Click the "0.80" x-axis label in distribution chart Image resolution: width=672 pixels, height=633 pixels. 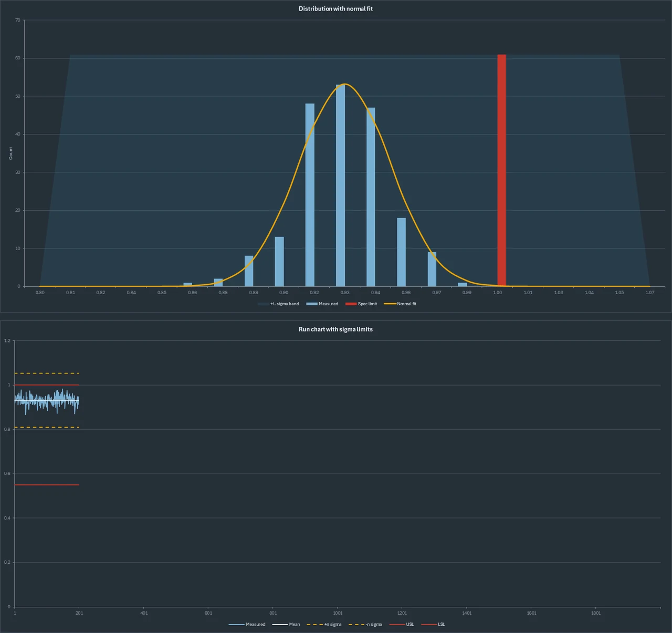[40, 293]
